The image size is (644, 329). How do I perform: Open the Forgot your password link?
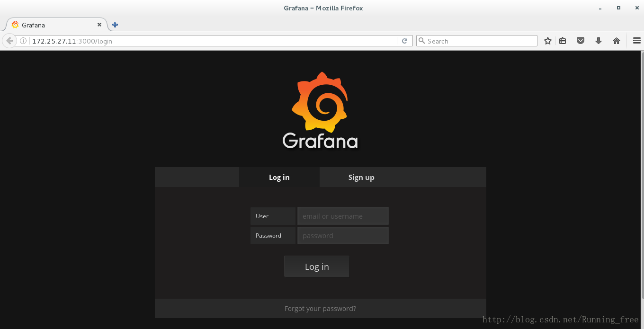pos(320,309)
